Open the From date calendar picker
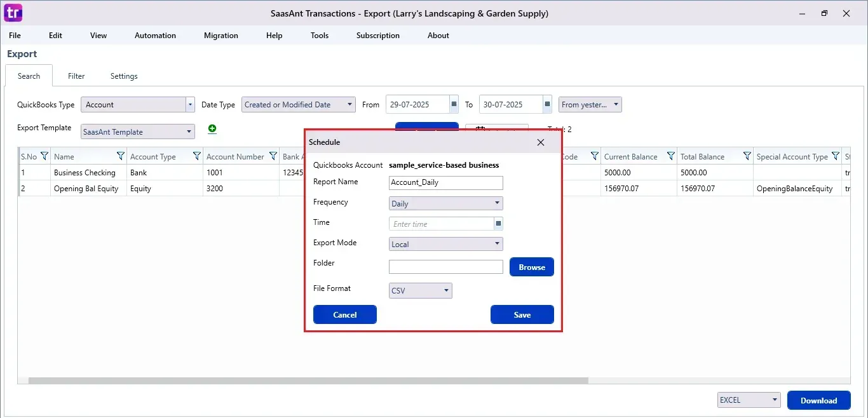This screenshot has width=868, height=418. pyautogui.click(x=454, y=105)
